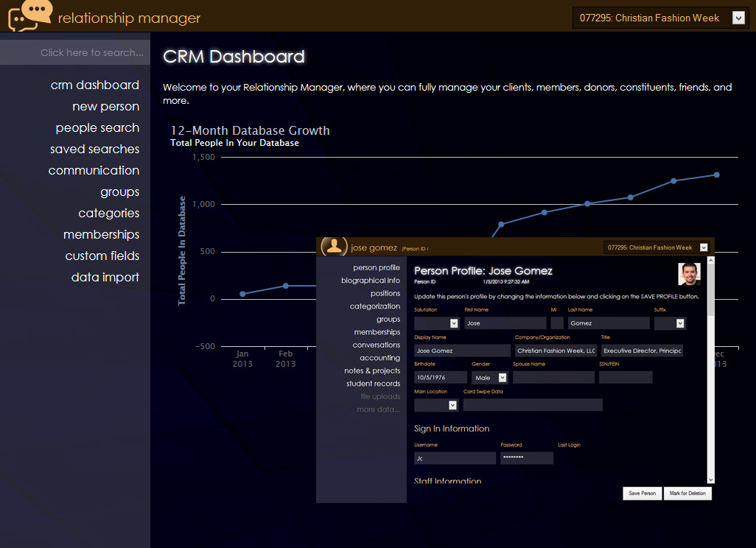Open biographical info in the person menu

coord(370,281)
